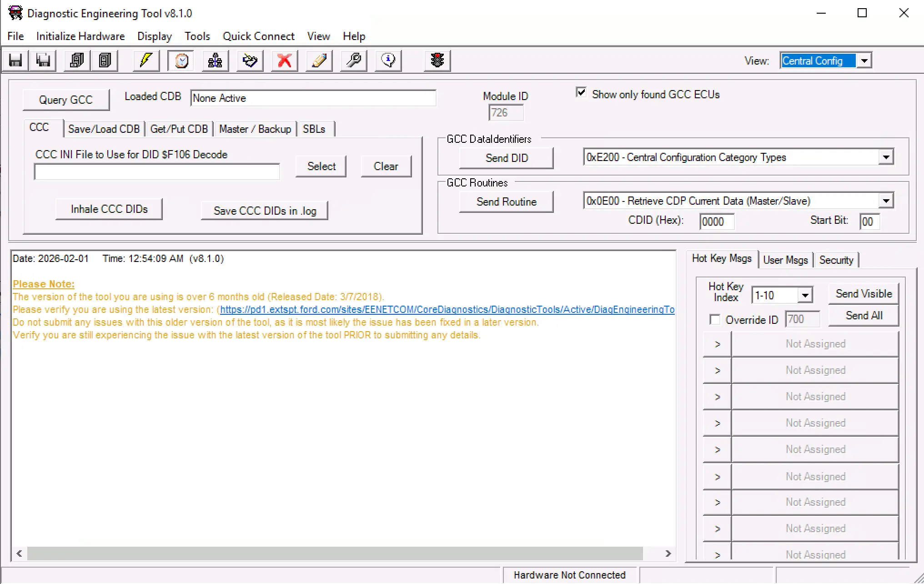Uncheck Show only found GCC ECUs
This screenshot has width=924, height=584.
(581, 93)
